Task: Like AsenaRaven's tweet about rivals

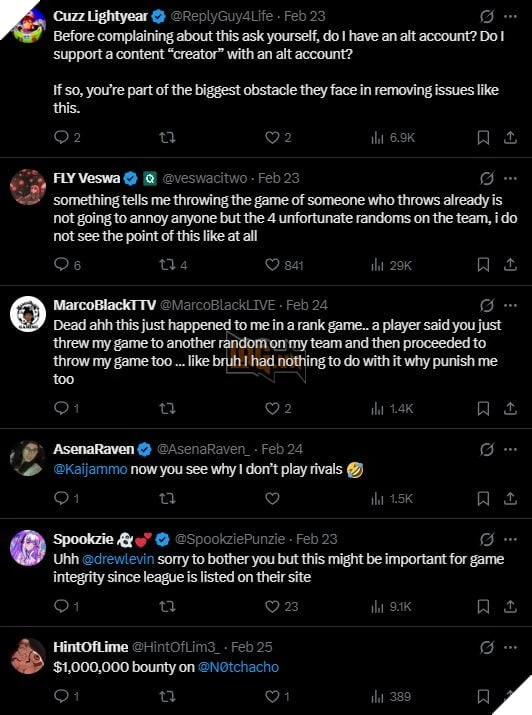Action: coord(272,498)
